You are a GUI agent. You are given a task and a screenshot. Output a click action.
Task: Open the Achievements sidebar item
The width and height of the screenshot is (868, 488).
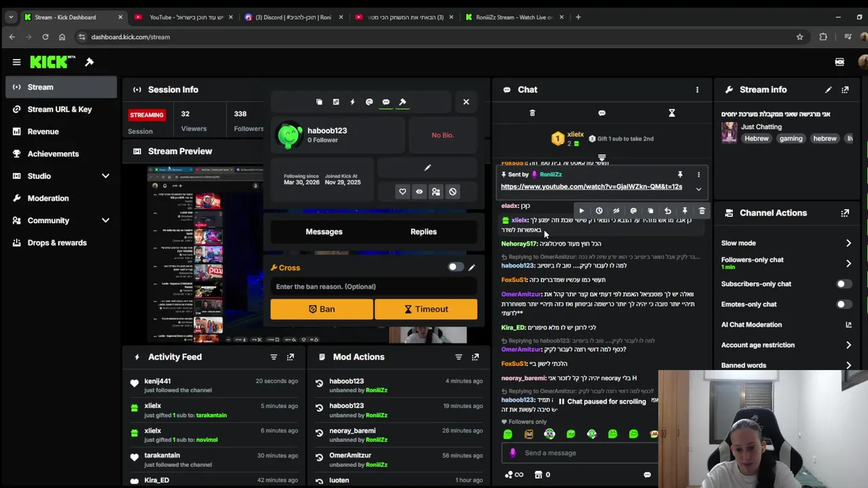coord(61,154)
